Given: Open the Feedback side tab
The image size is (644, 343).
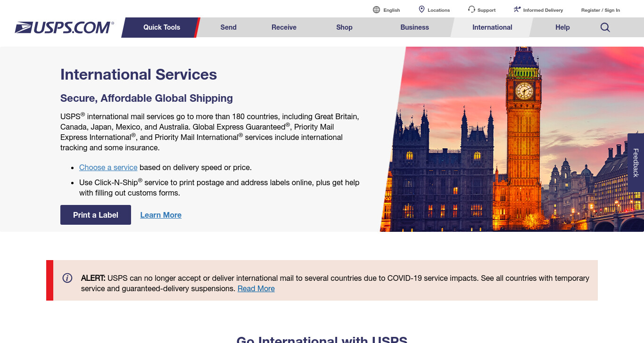Looking at the screenshot, I should click(x=636, y=163).
